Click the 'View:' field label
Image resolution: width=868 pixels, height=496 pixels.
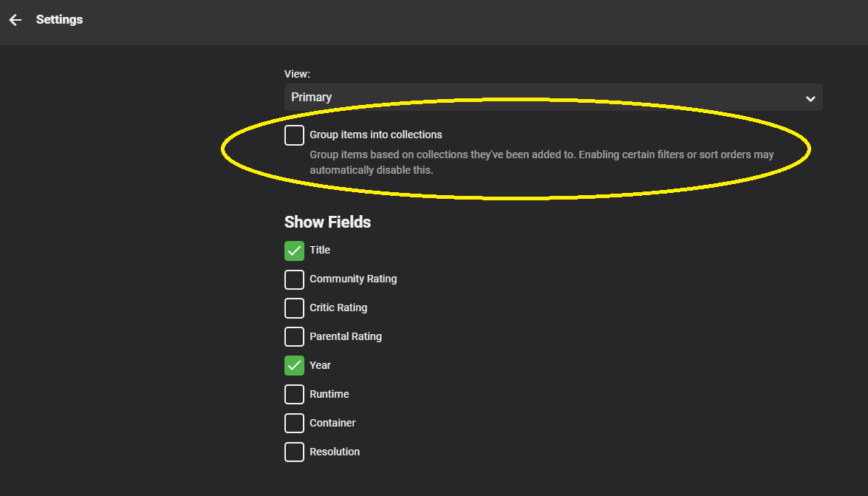[297, 74]
